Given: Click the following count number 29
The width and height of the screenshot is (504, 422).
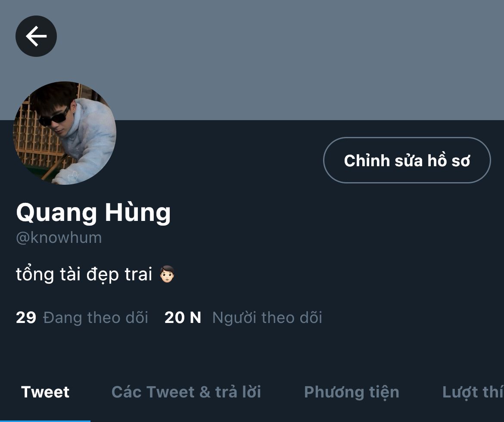Looking at the screenshot, I should [x=26, y=317].
